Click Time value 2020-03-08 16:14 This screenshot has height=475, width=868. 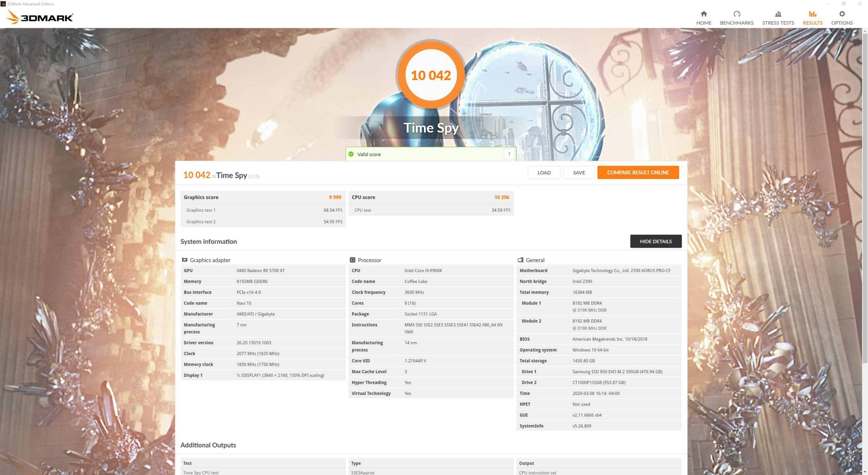tap(596, 393)
